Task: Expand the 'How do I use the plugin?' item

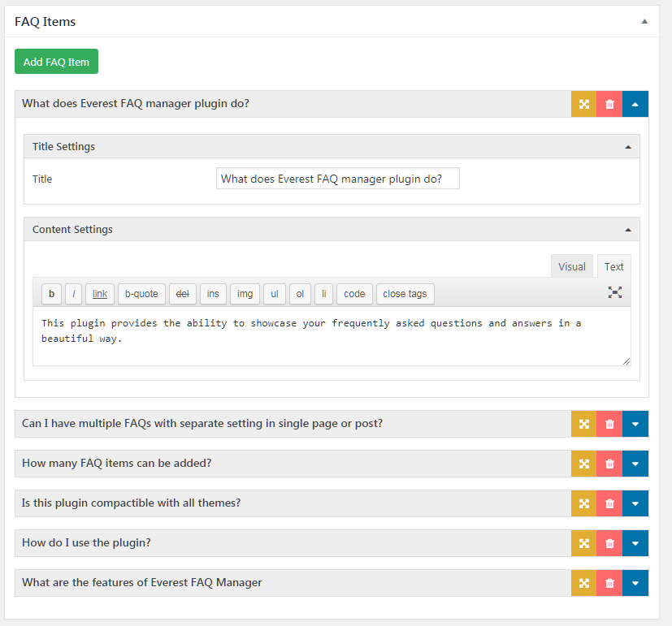Action: [x=635, y=543]
